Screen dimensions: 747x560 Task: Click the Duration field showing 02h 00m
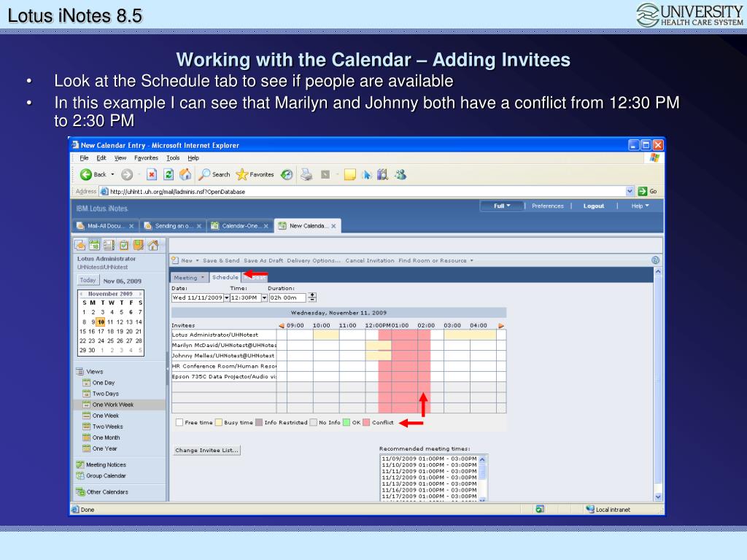[287, 297]
